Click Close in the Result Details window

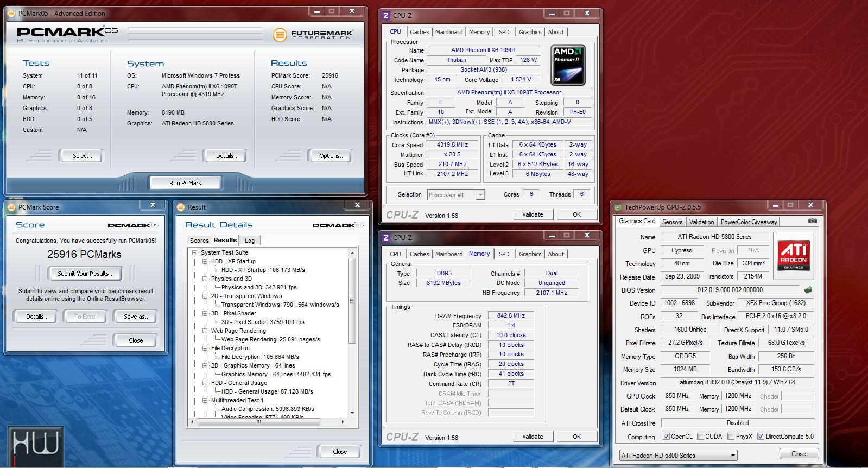pos(340,452)
